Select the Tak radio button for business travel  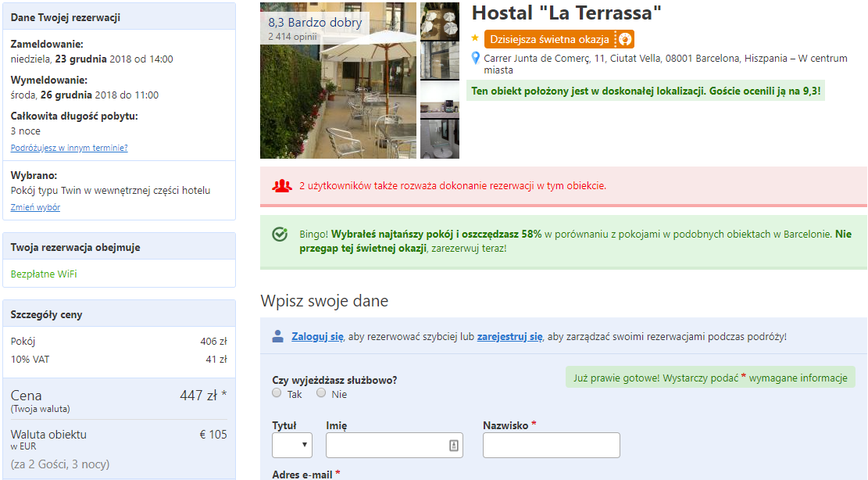point(277,393)
